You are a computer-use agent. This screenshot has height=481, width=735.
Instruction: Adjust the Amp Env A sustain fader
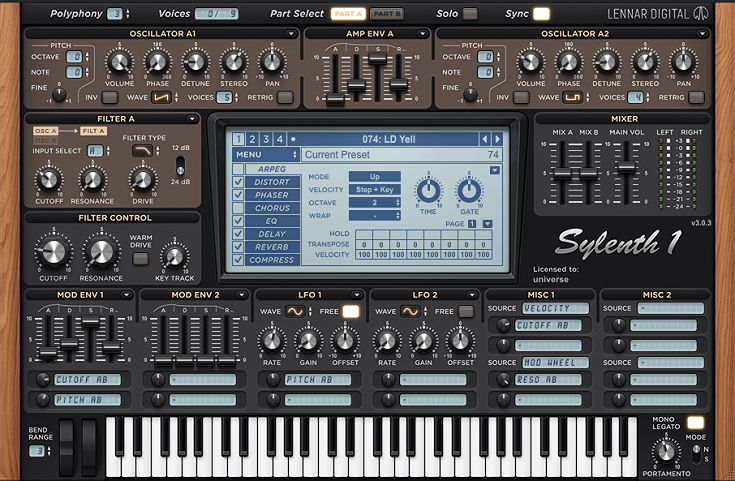377,59
